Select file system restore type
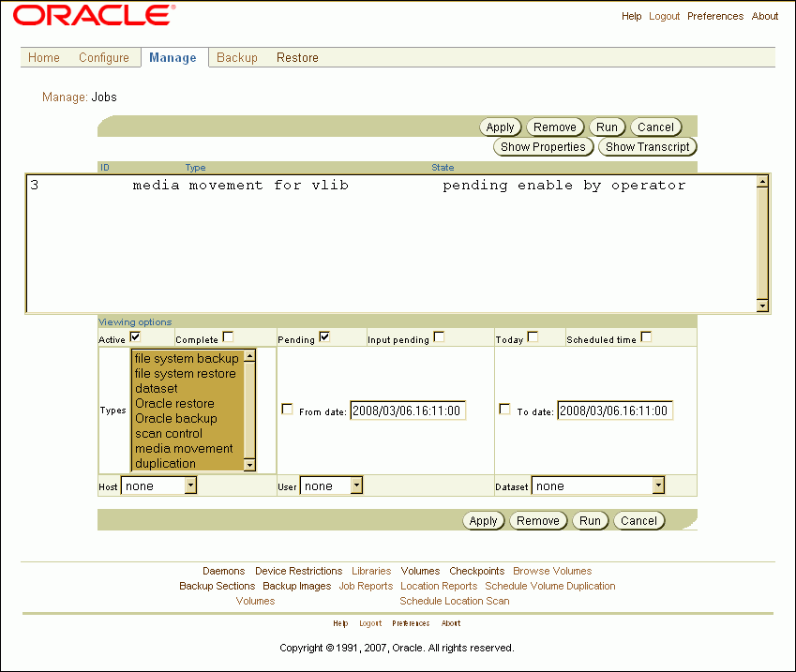Viewport: 796px width, 672px height. 186,374
